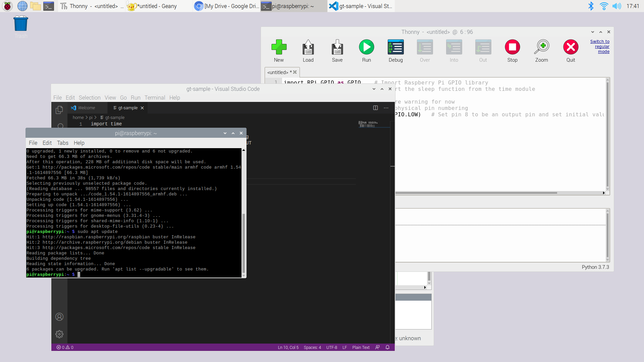Open Tabs menu in terminal window

tap(62, 143)
